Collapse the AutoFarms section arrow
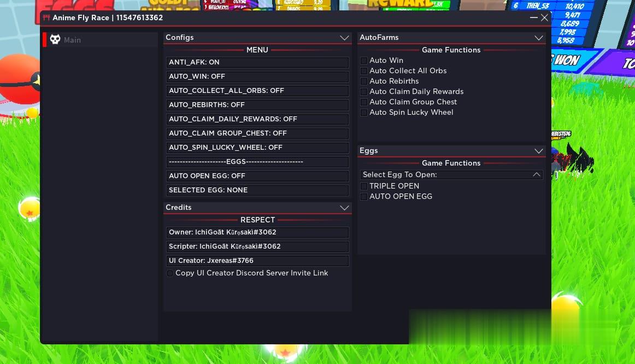The height and width of the screenshot is (364, 635). click(x=539, y=38)
